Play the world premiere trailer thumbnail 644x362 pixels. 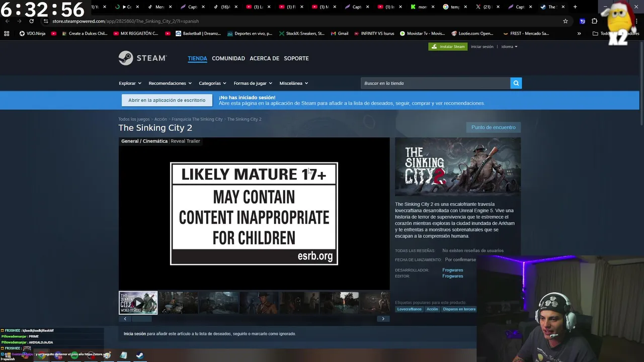(x=138, y=303)
